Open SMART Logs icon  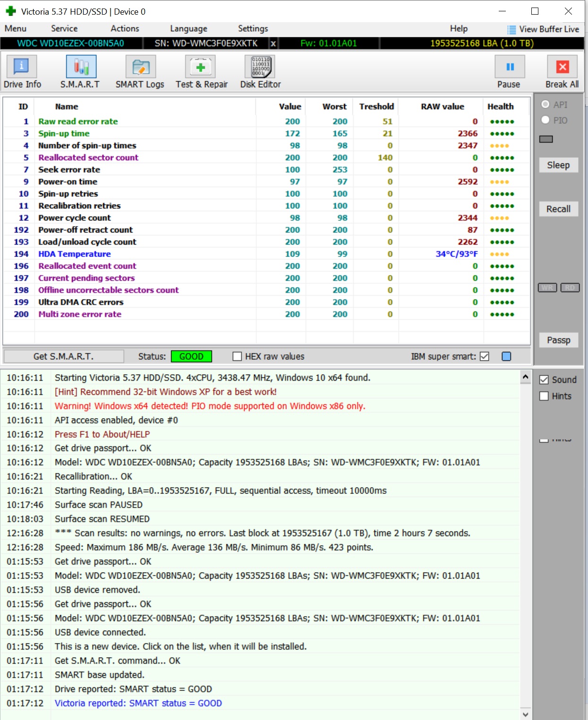[141, 67]
